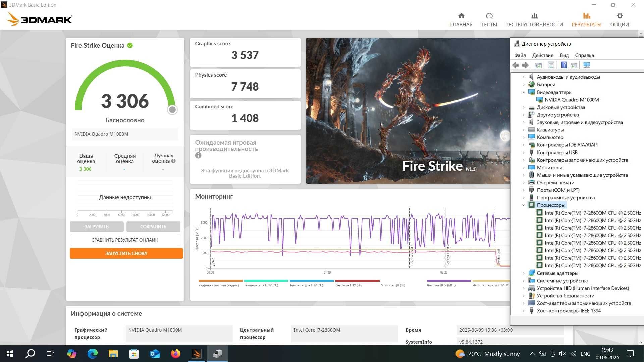The height and width of the screenshot is (362, 644).
Task: Open Outlook from taskbar
Action: click(155, 354)
